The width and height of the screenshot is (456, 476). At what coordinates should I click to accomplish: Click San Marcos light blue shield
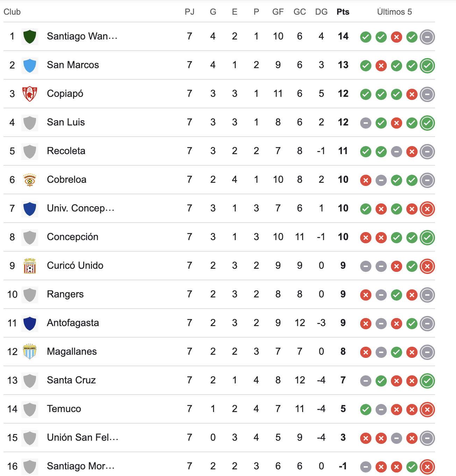30,65
